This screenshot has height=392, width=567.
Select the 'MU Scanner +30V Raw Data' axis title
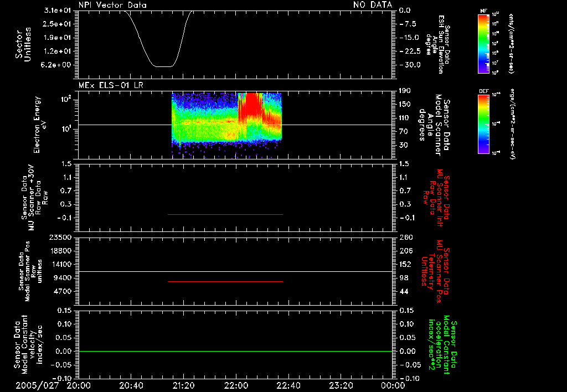35,198
